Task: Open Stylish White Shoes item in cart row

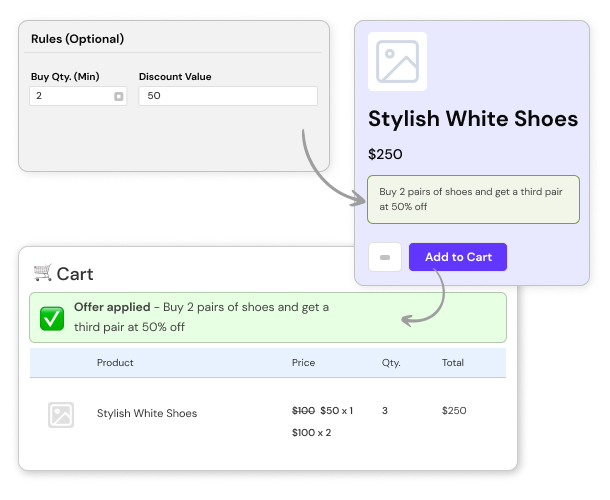Action: (x=147, y=413)
